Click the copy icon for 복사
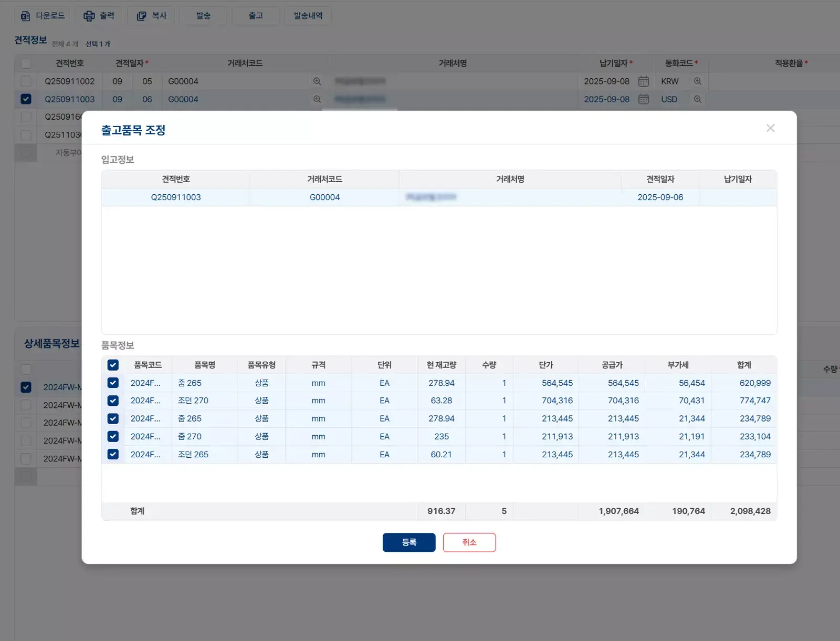Viewport: 840px width, 641px height. pos(141,16)
